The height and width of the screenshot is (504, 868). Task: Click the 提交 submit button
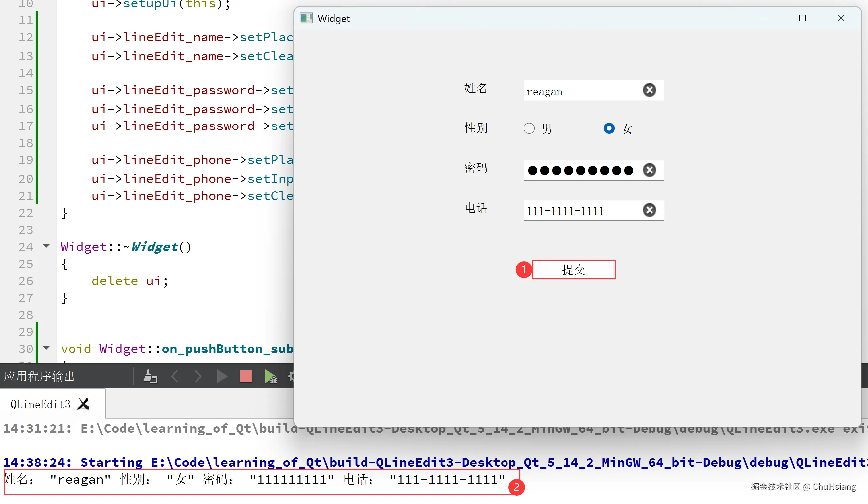(x=573, y=270)
